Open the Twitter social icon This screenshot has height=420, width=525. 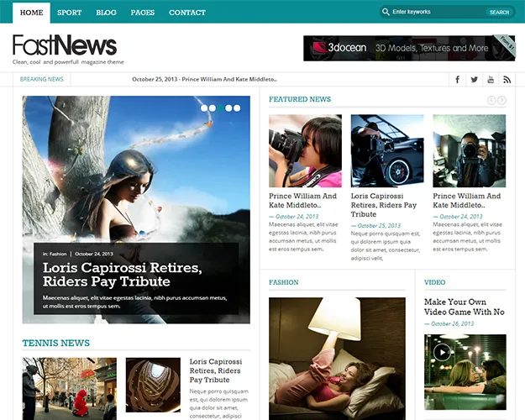click(x=474, y=79)
